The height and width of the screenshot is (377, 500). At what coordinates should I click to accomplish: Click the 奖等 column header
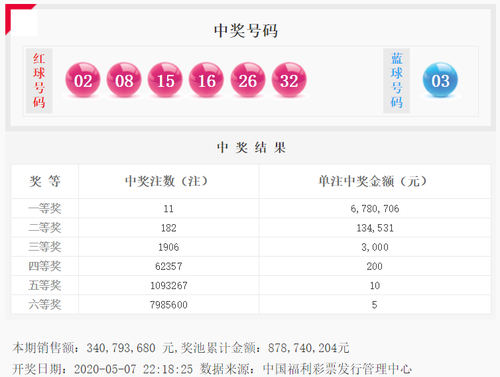pos(45,181)
